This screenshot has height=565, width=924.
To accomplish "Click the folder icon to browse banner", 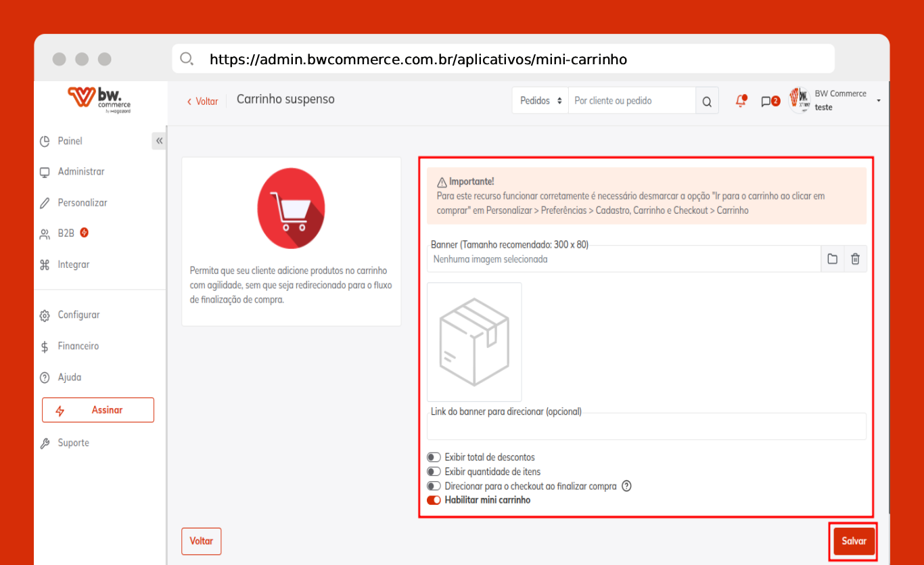I will coord(833,259).
